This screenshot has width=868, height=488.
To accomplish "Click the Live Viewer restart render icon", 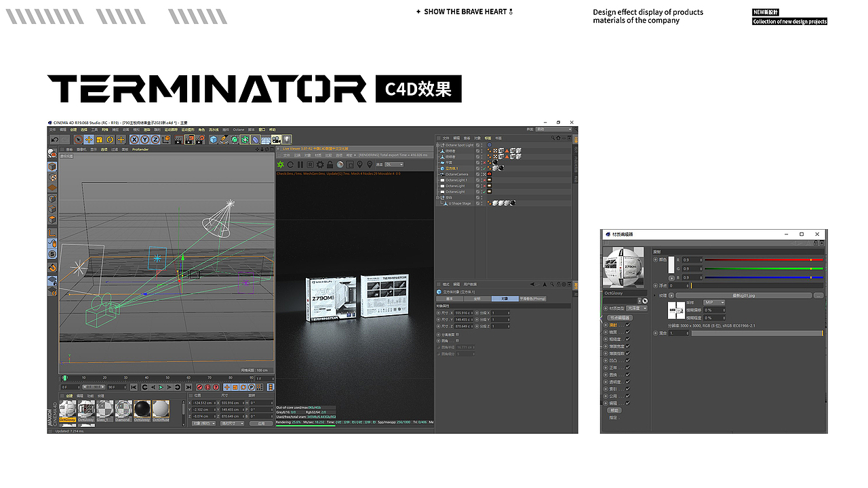I will tap(290, 165).
